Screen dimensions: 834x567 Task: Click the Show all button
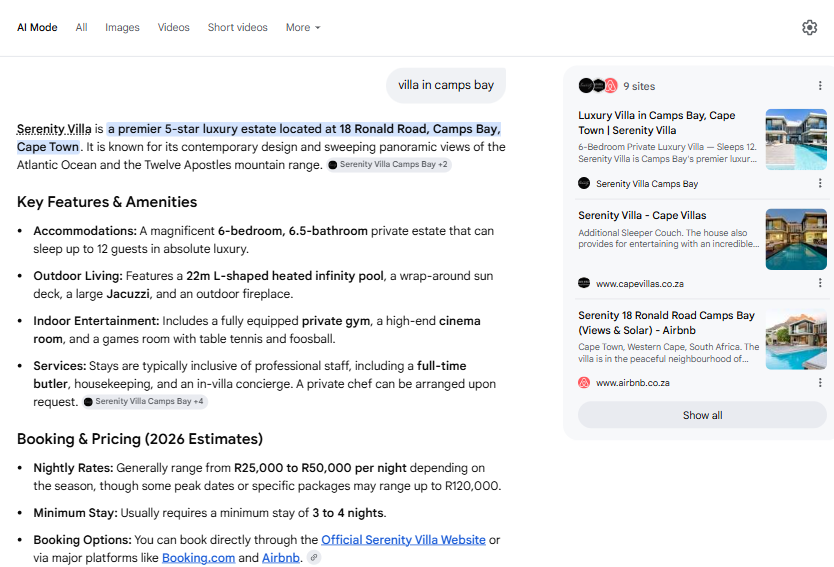click(x=702, y=415)
